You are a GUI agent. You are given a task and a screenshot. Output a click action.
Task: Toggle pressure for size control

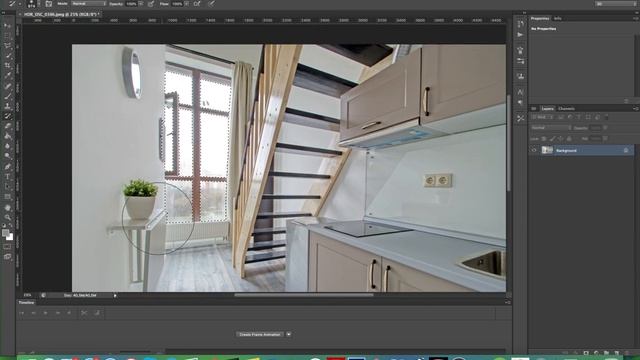pos(211,4)
